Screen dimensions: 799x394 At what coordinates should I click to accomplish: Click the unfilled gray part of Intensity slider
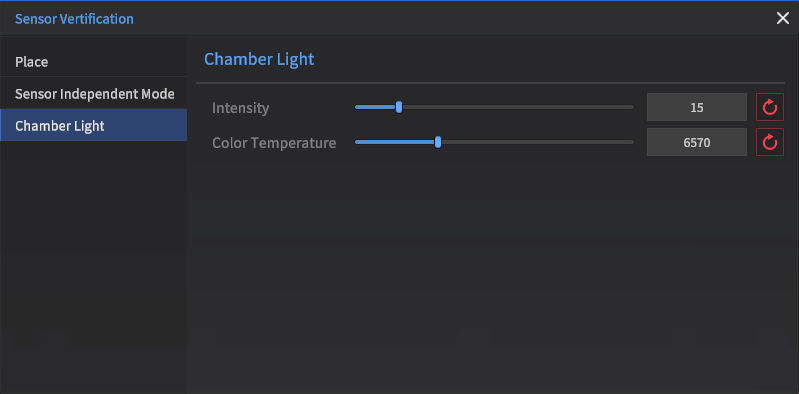pos(518,107)
